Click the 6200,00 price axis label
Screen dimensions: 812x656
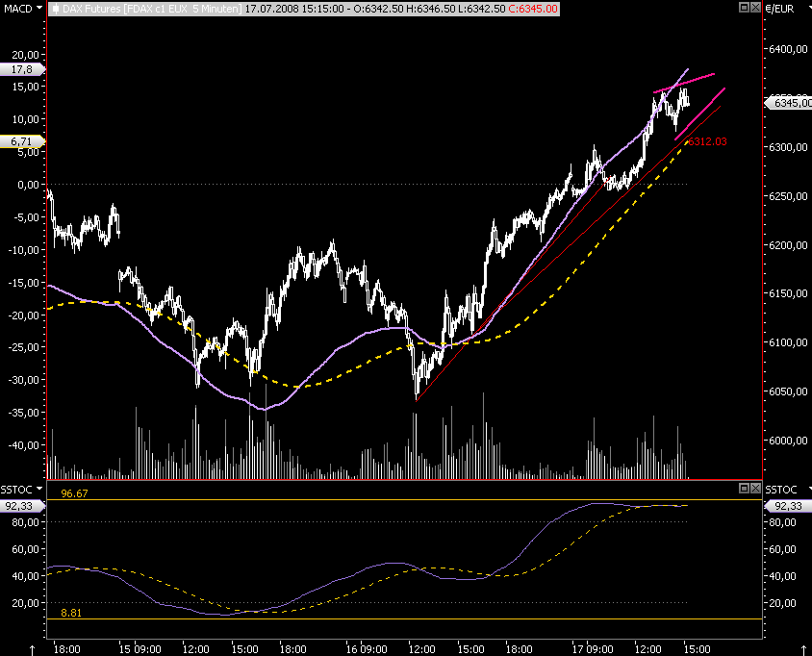pyautogui.click(x=788, y=245)
